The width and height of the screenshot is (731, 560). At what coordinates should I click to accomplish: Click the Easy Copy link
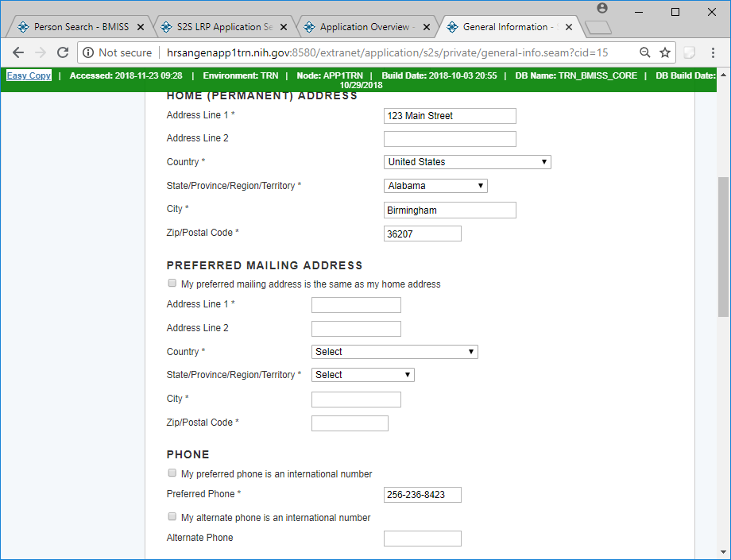(29, 76)
